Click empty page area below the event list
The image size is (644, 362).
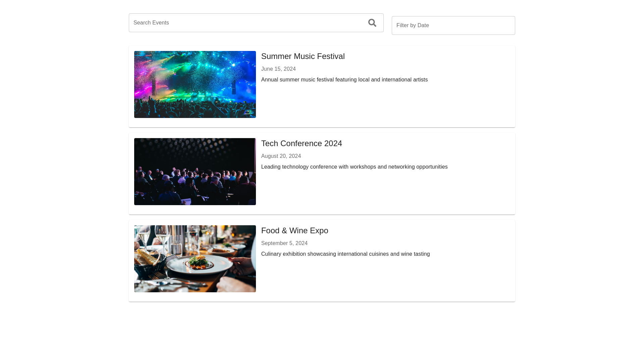coord(322,332)
